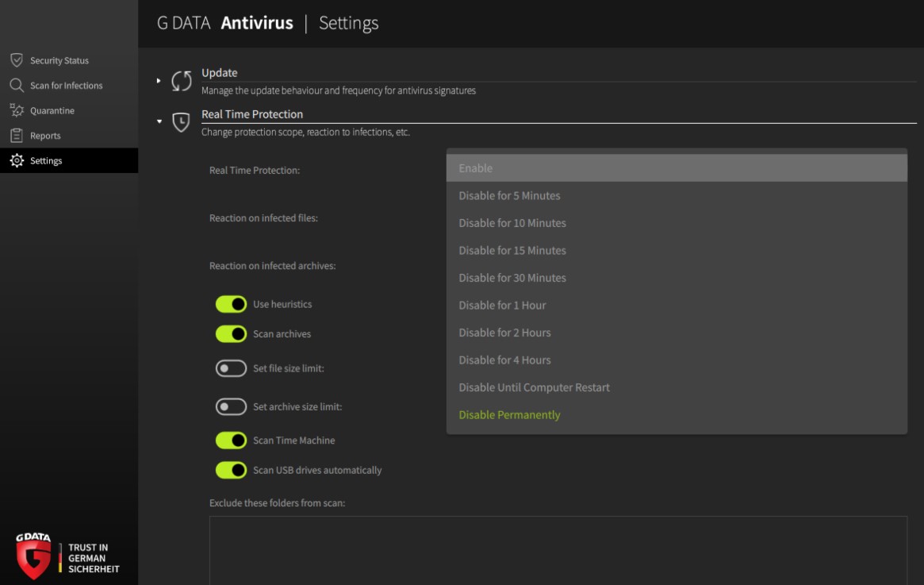
Task: Click the Scan USB drives automatically label
Action: point(317,470)
